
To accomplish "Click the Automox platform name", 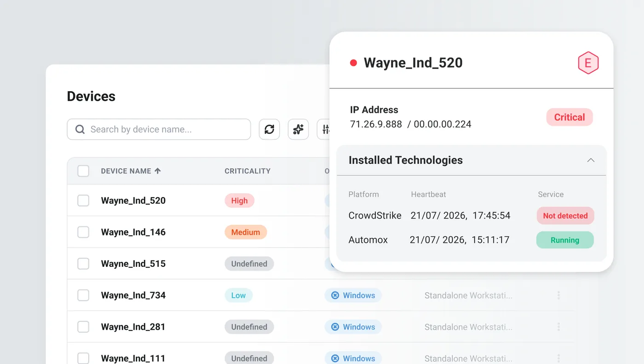I will tap(368, 240).
